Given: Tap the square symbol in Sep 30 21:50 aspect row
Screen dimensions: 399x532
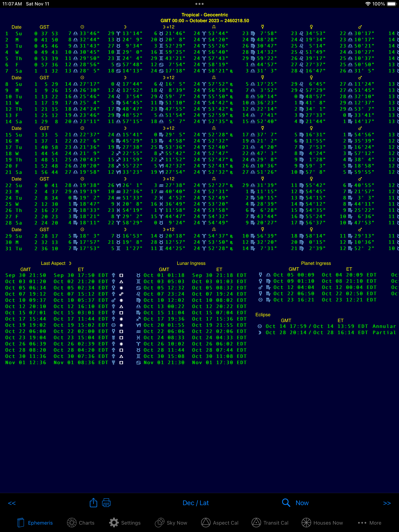Looking at the screenshot, I should 121,275.
